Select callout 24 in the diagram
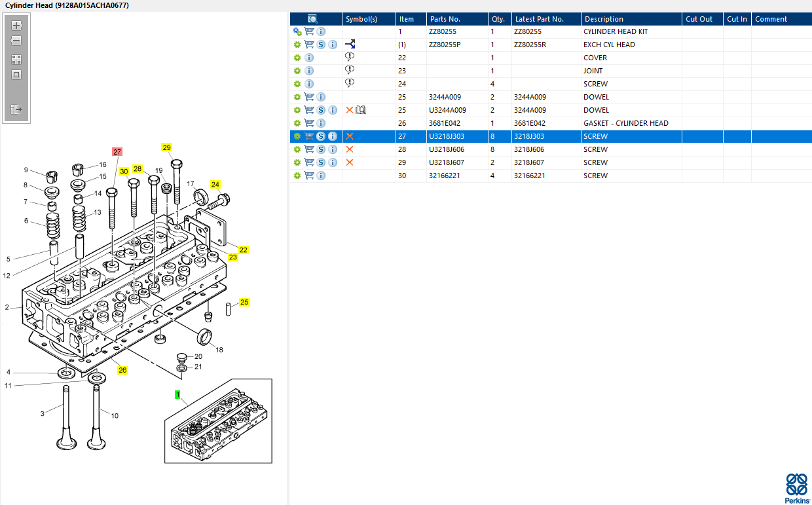Viewport: 812px width, 505px height. pyautogui.click(x=215, y=185)
